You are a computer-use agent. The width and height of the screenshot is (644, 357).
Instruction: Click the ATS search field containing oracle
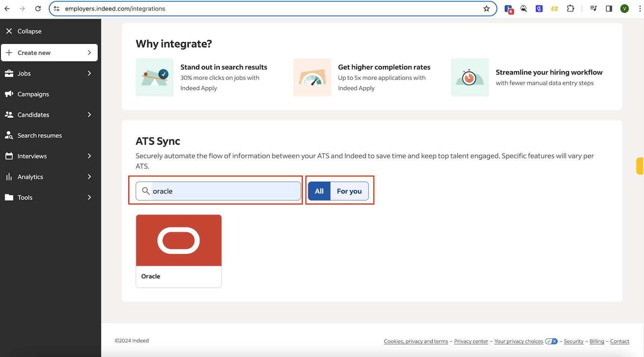pyautogui.click(x=219, y=191)
